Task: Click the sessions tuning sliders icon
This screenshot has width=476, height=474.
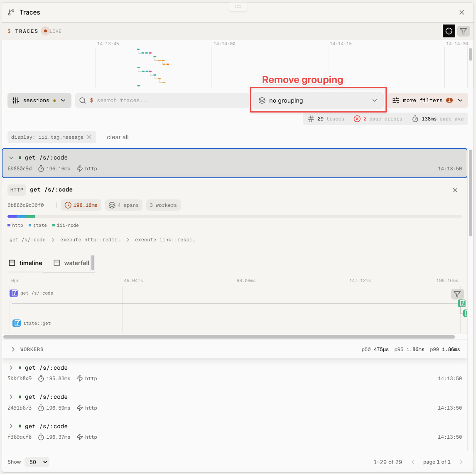Action: 16,101
